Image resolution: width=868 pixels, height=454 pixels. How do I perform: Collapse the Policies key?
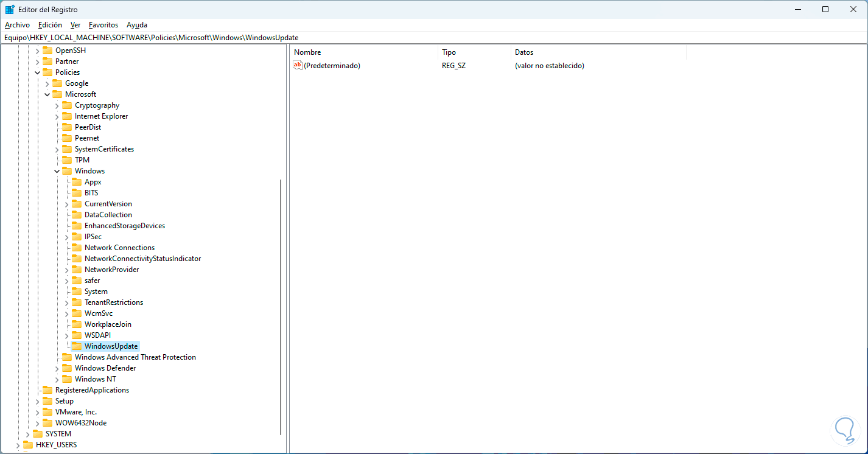38,72
